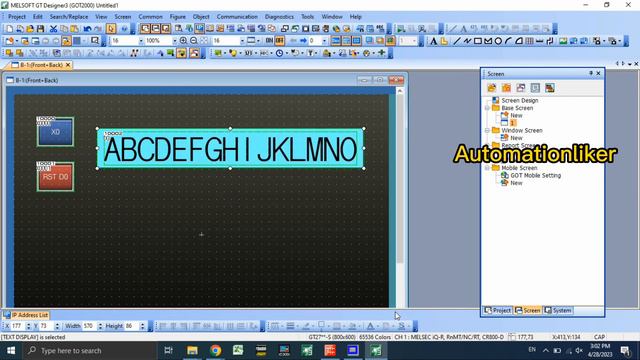Toggle the OFF display mode button
Screen dimensions: 640x360
280,41
